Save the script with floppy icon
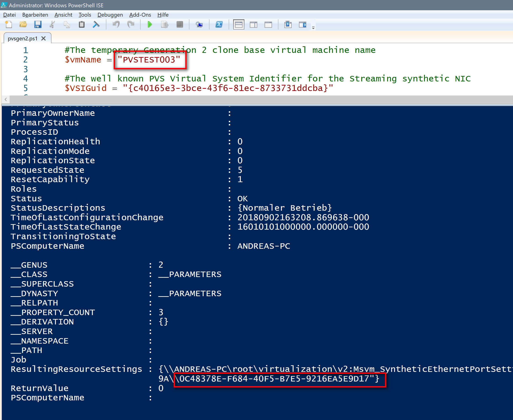Viewport: 513px width, 420px height. [38, 24]
